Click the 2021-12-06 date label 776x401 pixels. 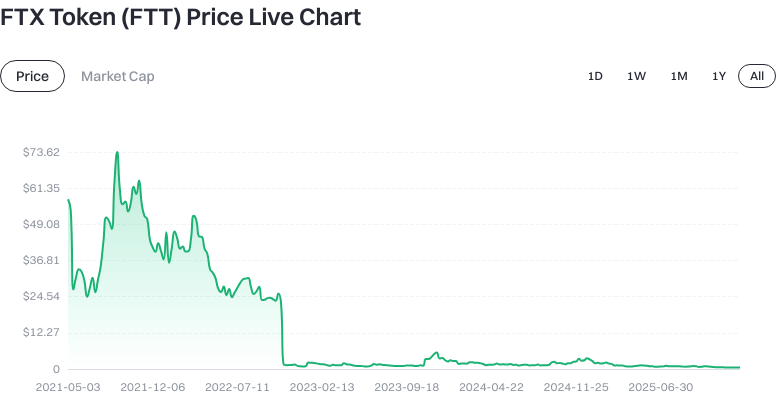(153, 386)
